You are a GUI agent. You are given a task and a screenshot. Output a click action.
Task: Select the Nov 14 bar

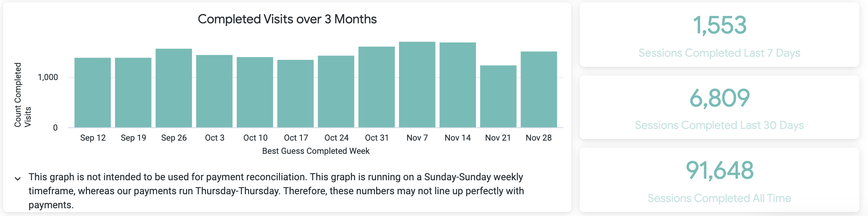(x=458, y=85)
